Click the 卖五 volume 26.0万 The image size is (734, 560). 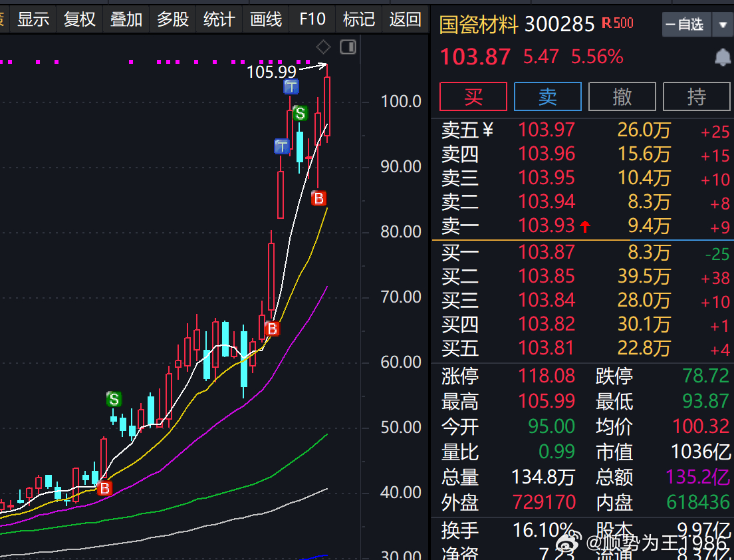(x=644, y=130)
